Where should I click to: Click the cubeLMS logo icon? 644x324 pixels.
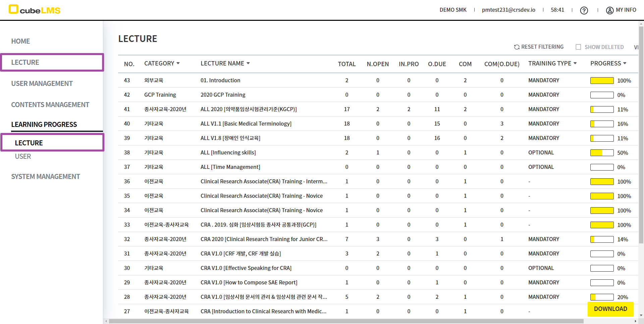[13, 9]
